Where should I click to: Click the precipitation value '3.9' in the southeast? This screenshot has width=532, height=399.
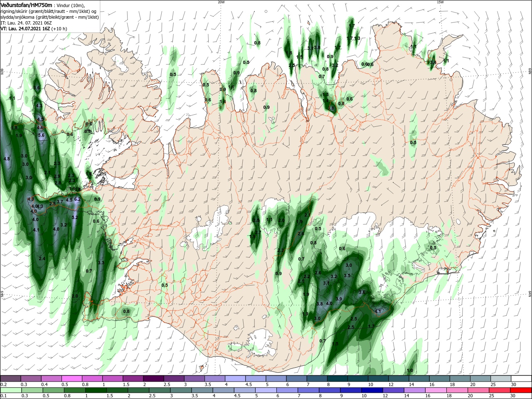[339, 299]
